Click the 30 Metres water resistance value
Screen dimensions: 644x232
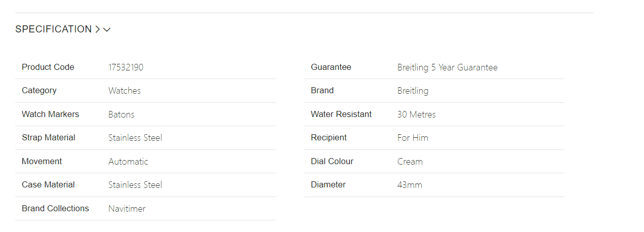click(x=416, y=114)
